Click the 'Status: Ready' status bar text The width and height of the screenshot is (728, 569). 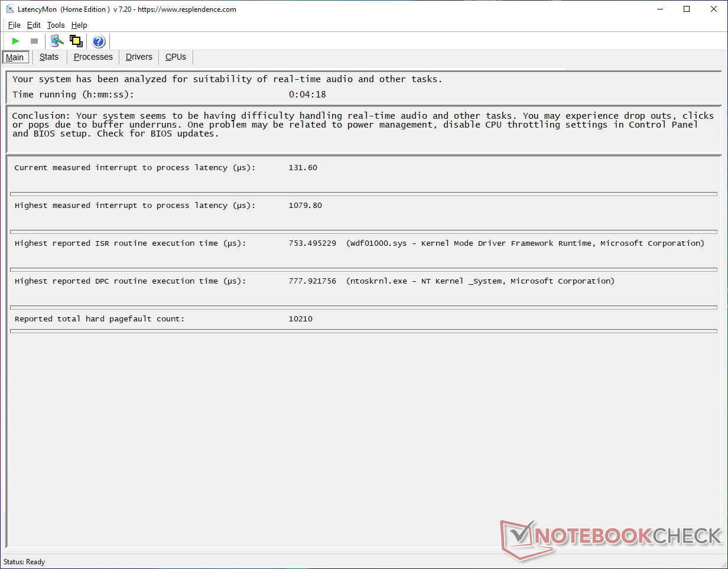[x=24, y=562]
